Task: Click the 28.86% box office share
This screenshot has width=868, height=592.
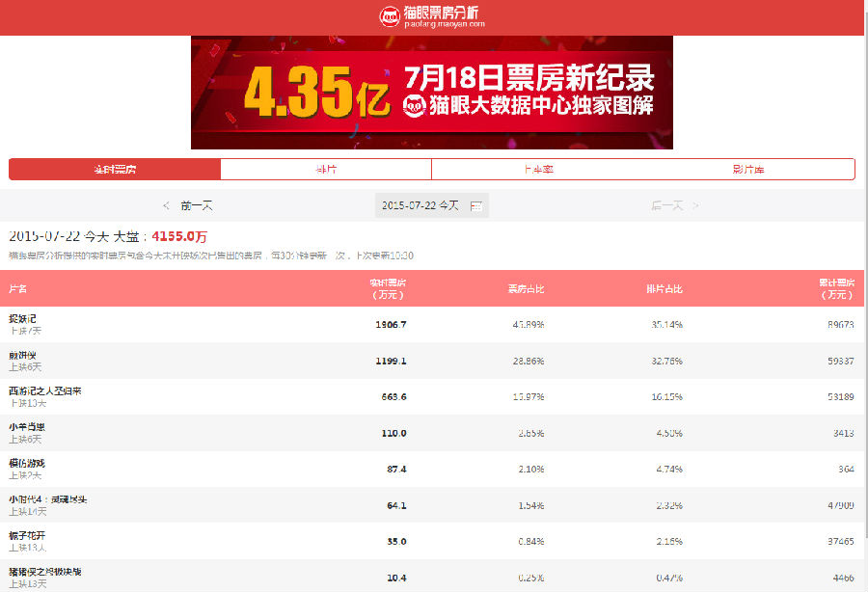Action: (x=529, y=361)
